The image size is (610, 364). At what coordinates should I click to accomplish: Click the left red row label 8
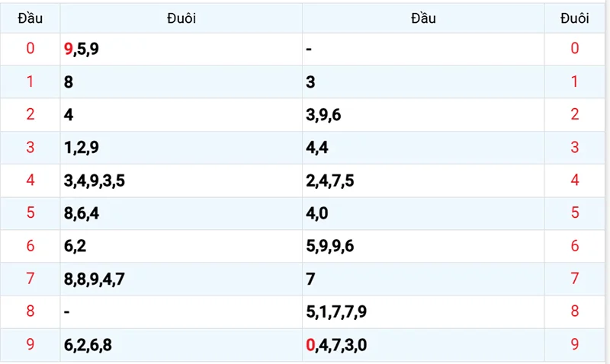pyautogui.click(x=30, y=311)
